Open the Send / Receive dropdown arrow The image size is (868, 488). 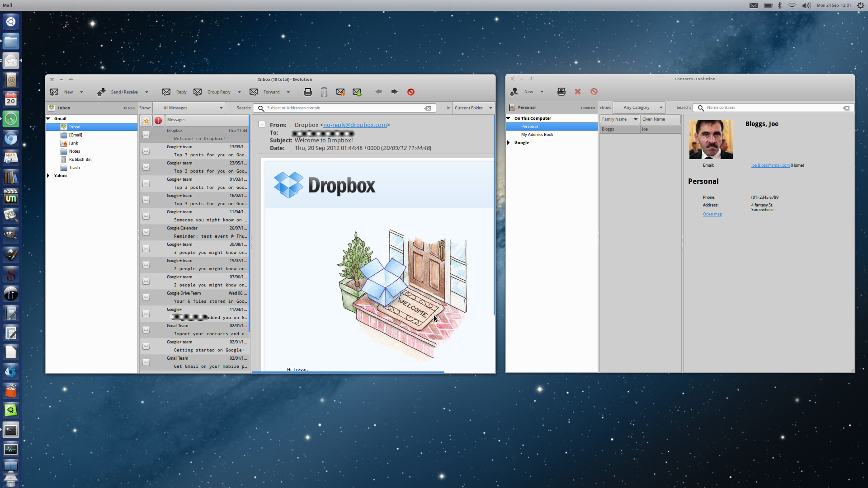coord(146,92)
